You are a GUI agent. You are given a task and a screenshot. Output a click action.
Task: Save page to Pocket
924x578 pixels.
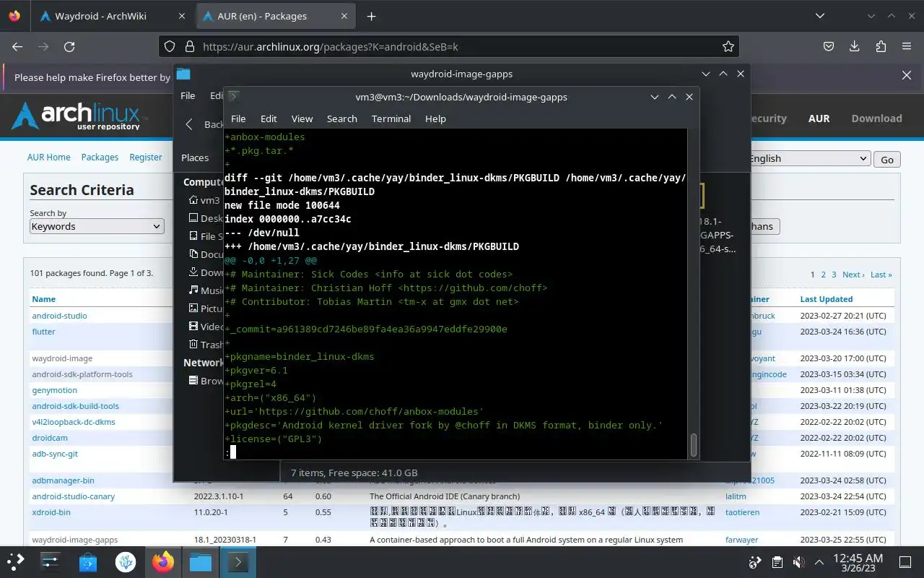tap(829, 46)
